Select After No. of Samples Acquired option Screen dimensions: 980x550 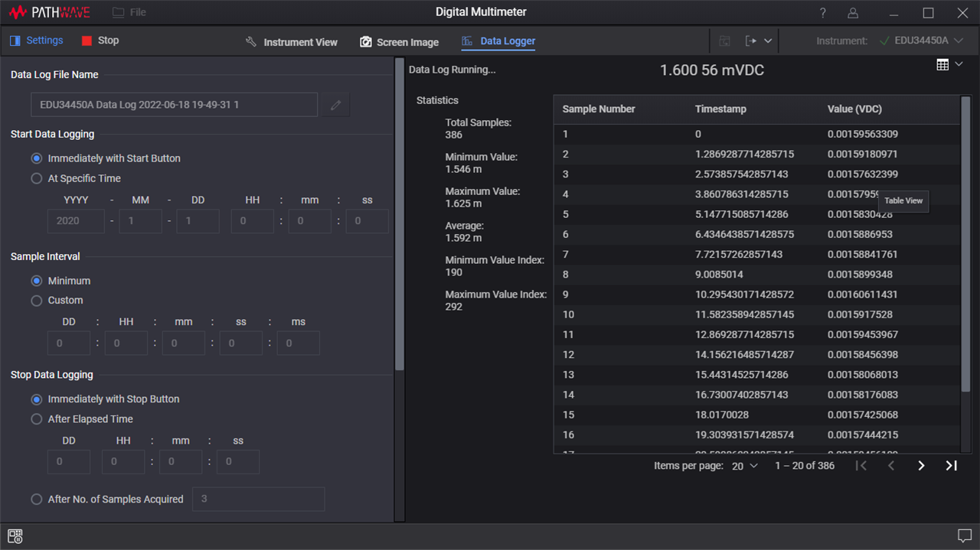click(107, 500)
